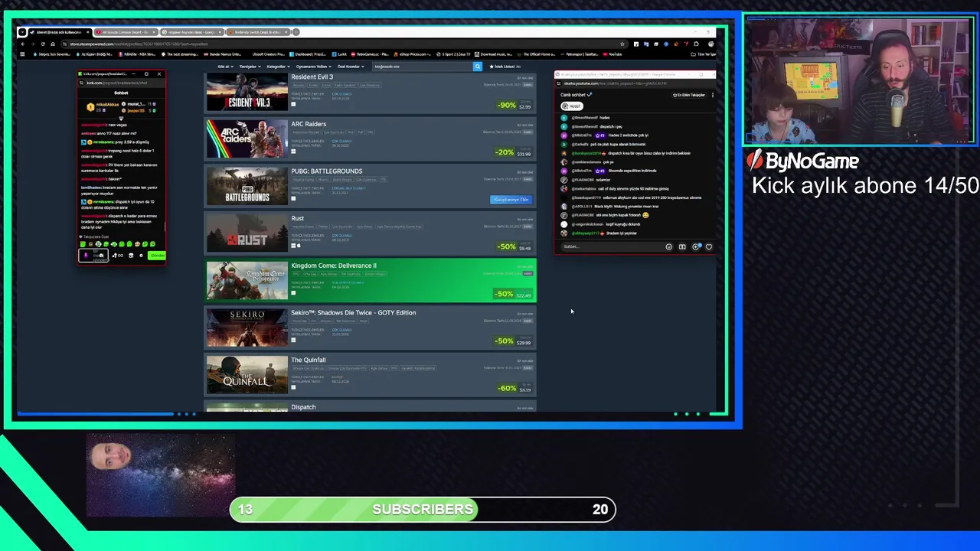Focus the browser address bar
980x551 pixels.
point(345,44)
